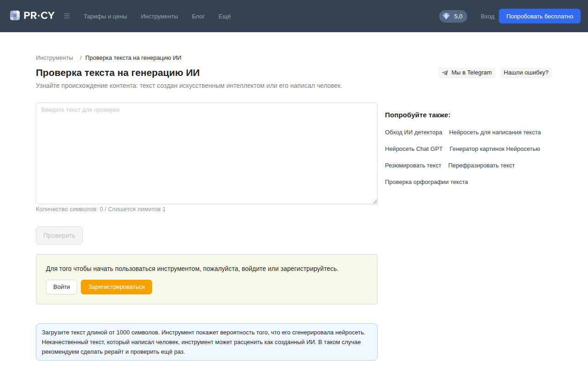
Task: Open the Инструменты navigation menu
Action: tap(159, 16)
